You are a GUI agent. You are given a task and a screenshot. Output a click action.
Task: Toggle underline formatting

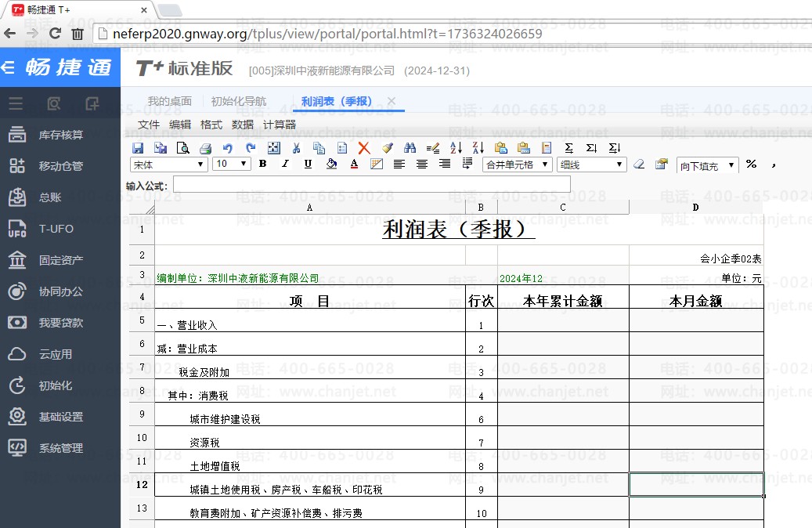point(308,165)
